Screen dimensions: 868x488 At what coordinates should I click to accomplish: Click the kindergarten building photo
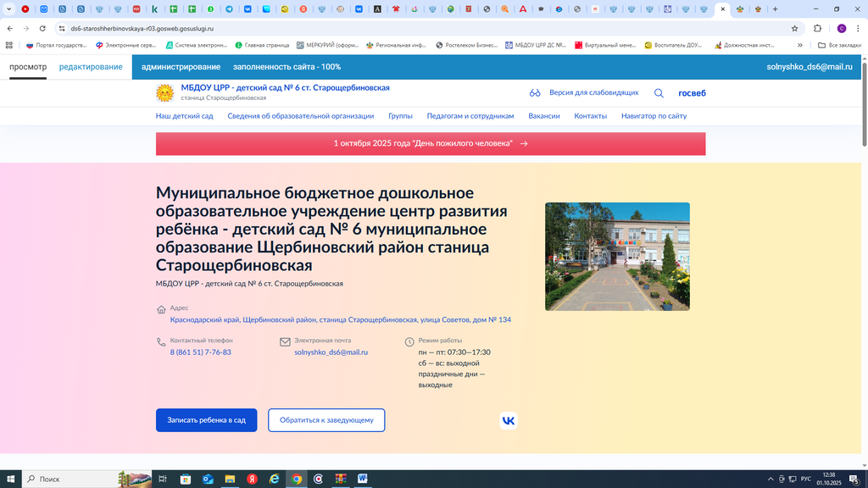(617, 257)
